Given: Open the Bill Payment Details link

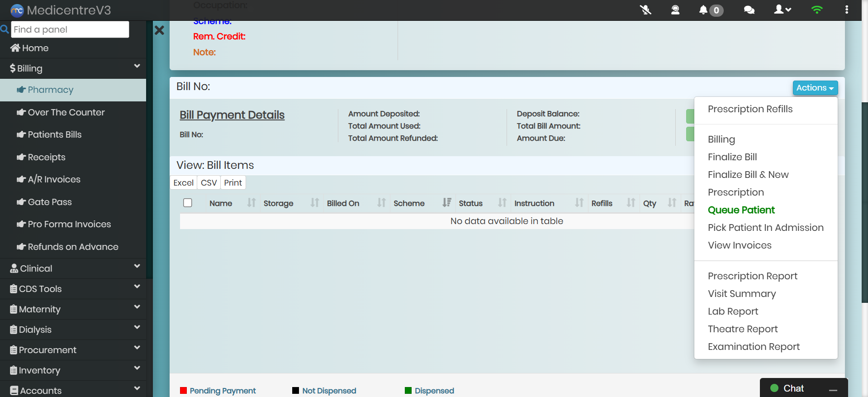Looking at the screenshot, I should click(x=232, y=115).
